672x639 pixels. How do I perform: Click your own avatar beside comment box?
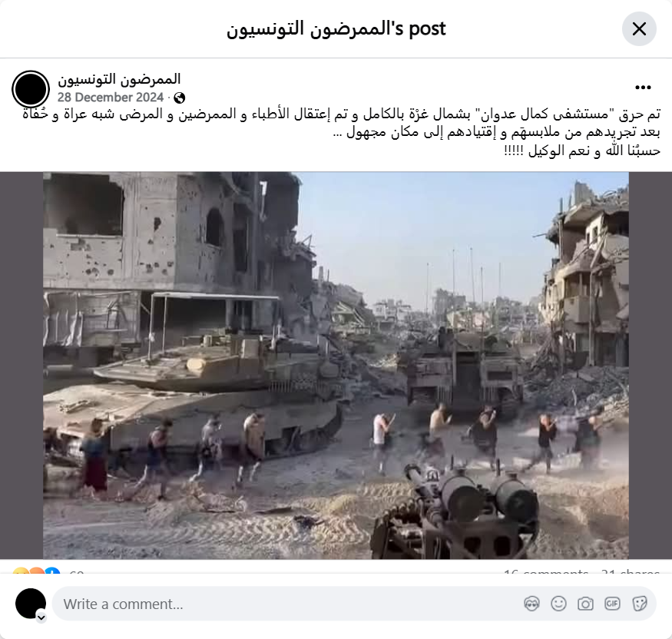point(31,604)
